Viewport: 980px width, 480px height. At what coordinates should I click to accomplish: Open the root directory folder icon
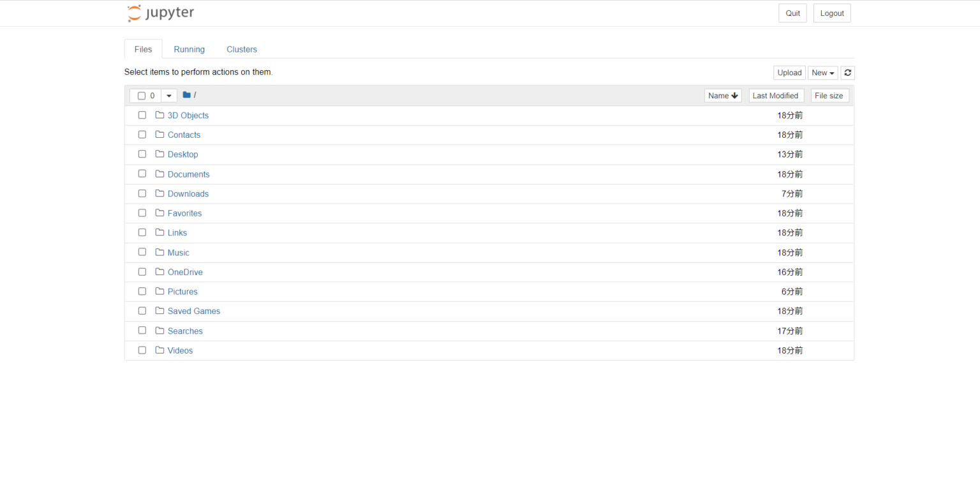186,94
